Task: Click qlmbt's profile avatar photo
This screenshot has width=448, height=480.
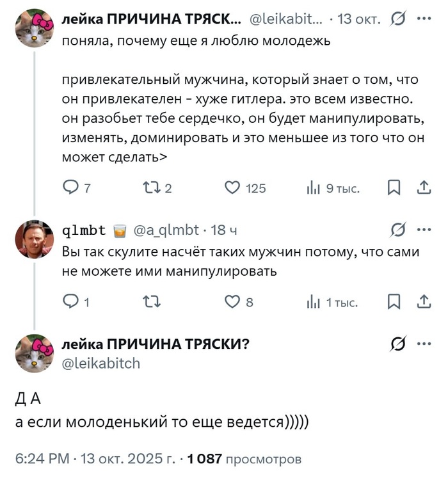Action: pyautogui.click(x=35, y=239)
